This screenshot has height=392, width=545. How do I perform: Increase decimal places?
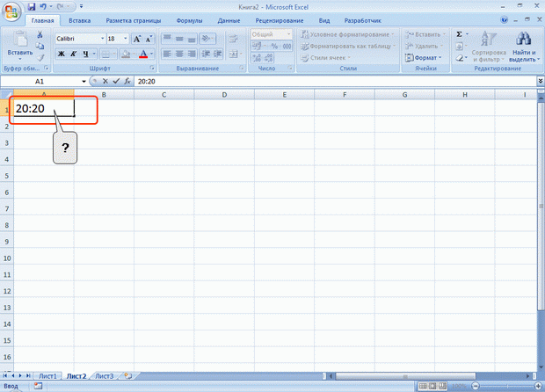coord(257,58)
